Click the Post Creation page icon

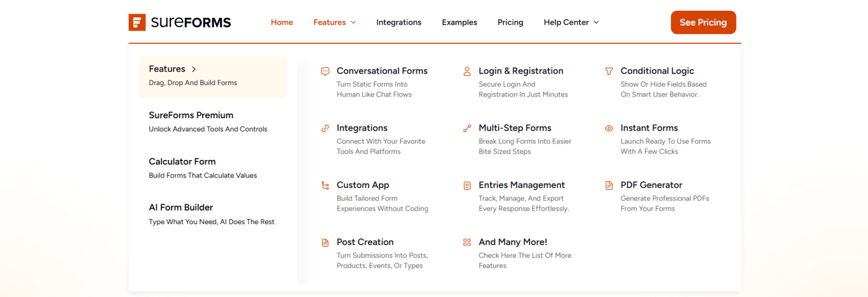(325, 242)
